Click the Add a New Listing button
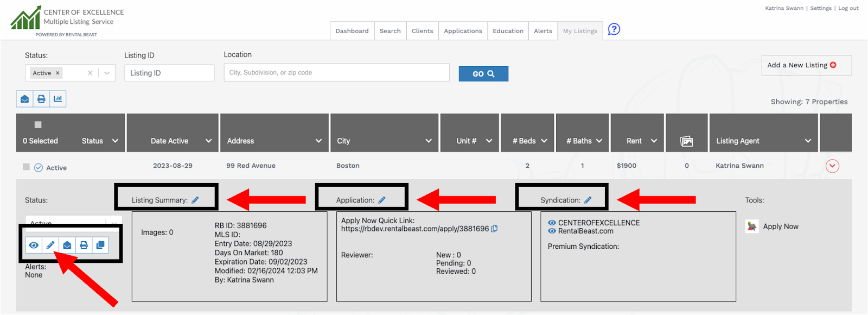 pyautogui.click(x=806, y=65)
